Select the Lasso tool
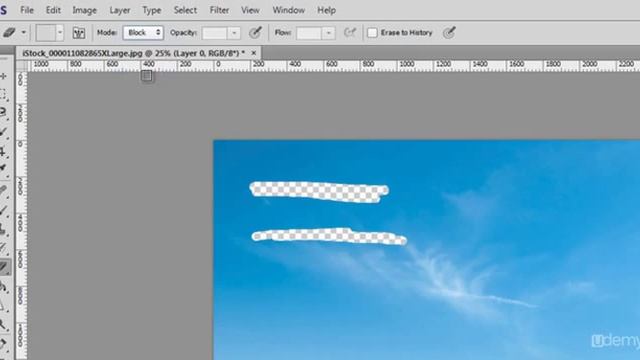Image resolution: width=640 pixels, height=360 pixels. pos(4,113)
